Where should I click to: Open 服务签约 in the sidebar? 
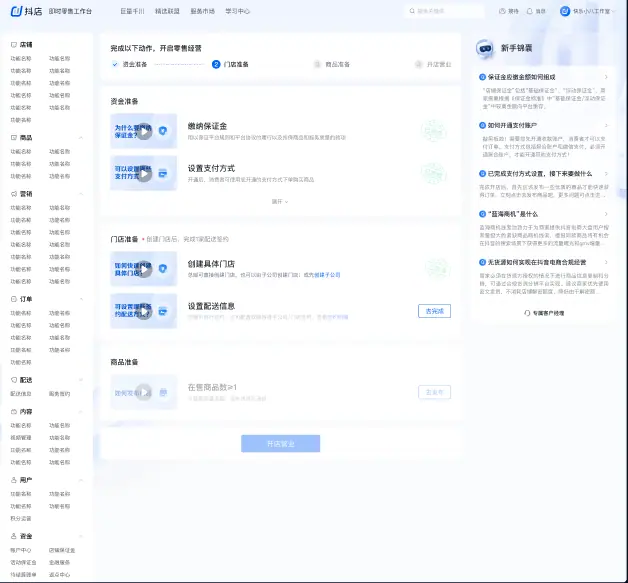click(x=59, y=394)
